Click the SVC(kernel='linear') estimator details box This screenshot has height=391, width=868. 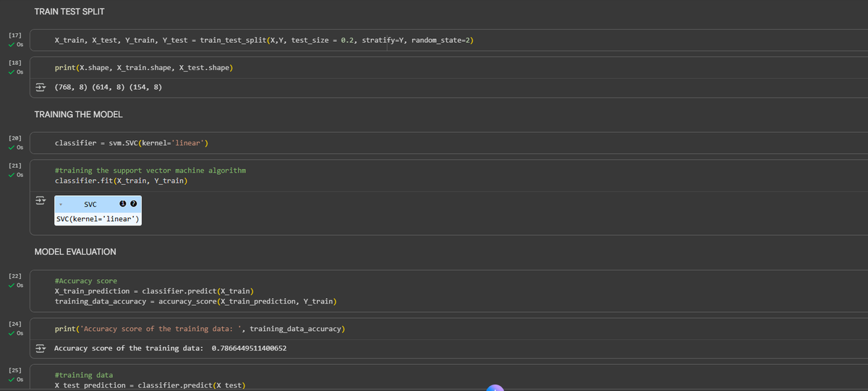pyautogui.click(x=98, y=219)
